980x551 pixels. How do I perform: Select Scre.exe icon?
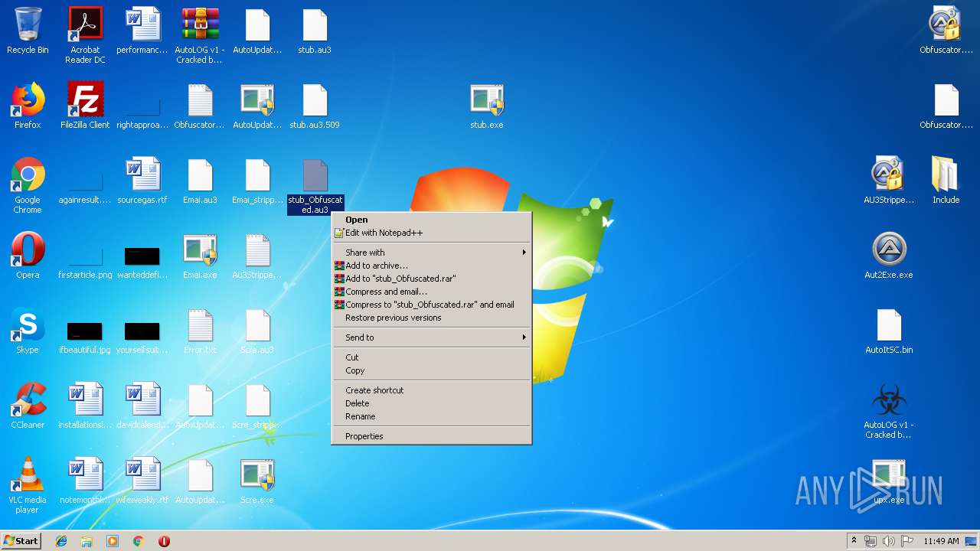257,481
